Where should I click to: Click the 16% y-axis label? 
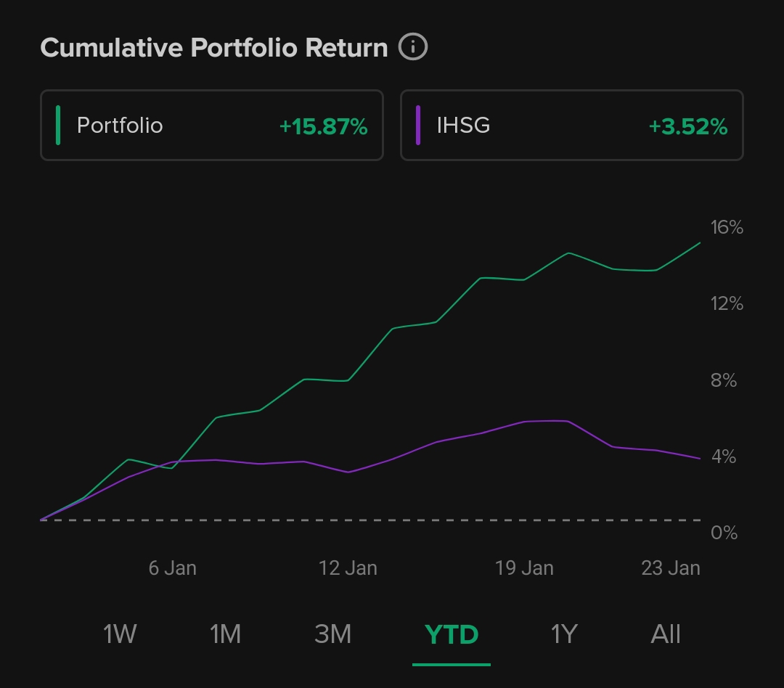click(x=727, y=228)
